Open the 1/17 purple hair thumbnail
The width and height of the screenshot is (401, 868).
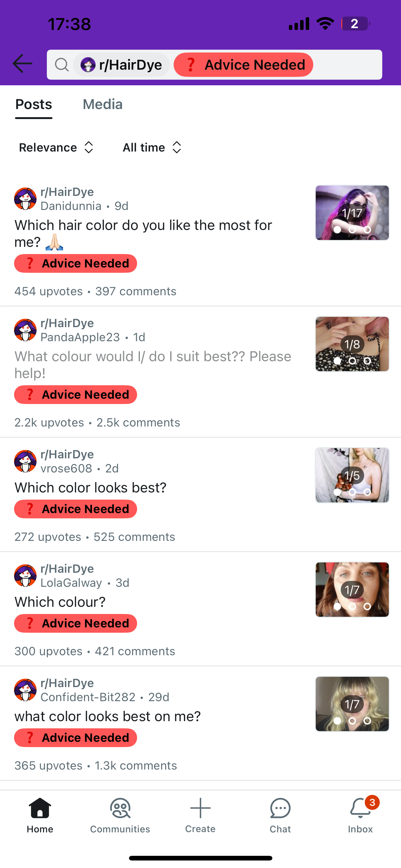[352, 212]
